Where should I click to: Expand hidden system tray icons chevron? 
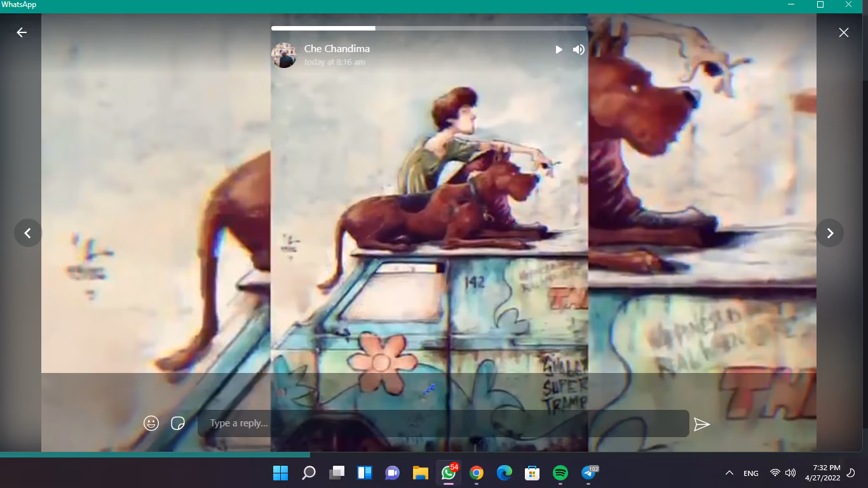tap(729, 473)
